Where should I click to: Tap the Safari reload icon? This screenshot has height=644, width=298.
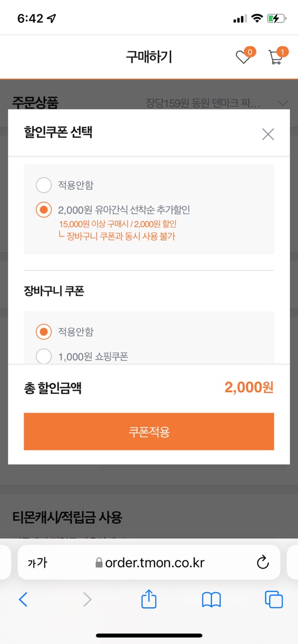click(x=263, y=562)
